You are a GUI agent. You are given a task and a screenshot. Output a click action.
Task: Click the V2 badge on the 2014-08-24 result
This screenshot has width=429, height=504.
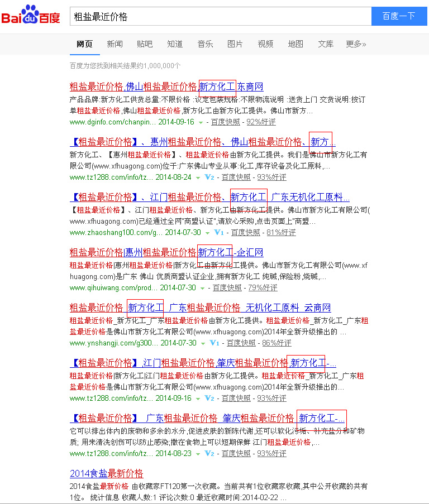coord(209,177)
